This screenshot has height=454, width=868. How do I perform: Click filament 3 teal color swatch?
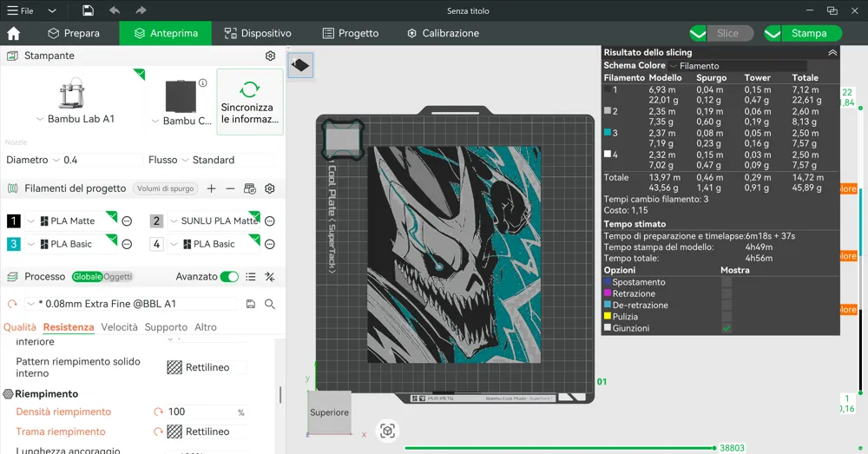(14, 244)
